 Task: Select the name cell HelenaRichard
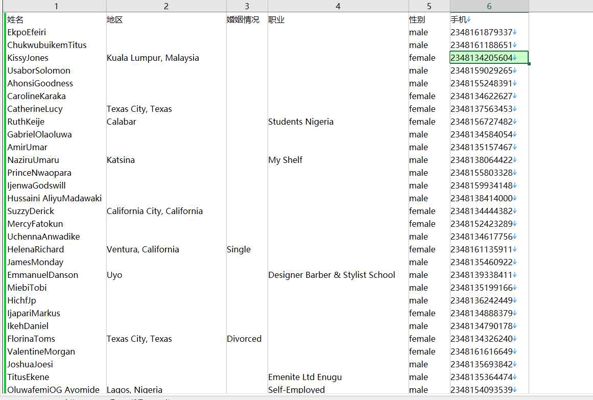coord(56,250)
